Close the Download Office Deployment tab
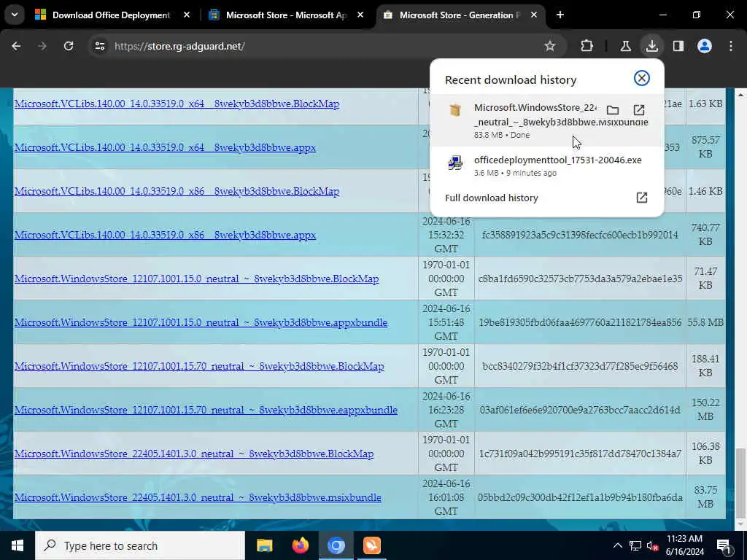The image size is (747, 560). (x=187, y=15)
